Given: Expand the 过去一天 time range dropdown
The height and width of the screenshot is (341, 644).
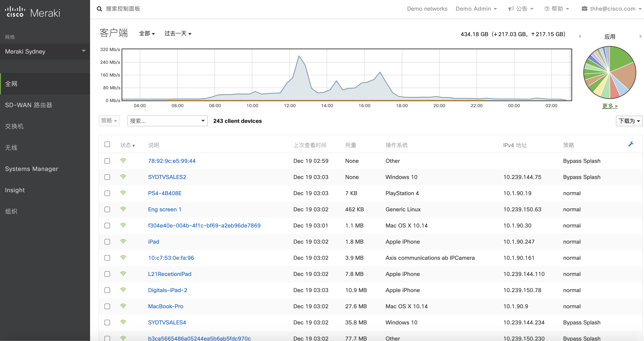Looking at the screenshot, I should 178,34.
